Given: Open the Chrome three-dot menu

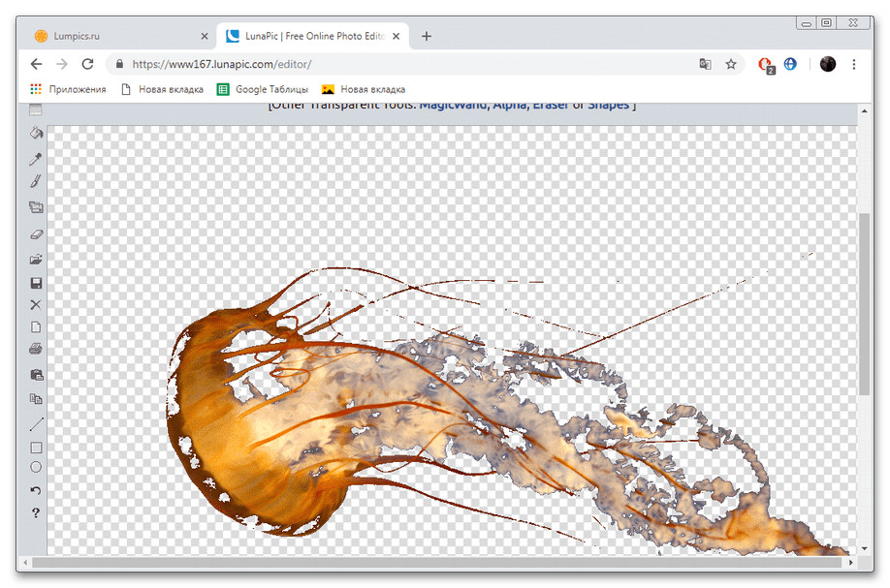Looking at the screenshot, I should click(854, 64).
